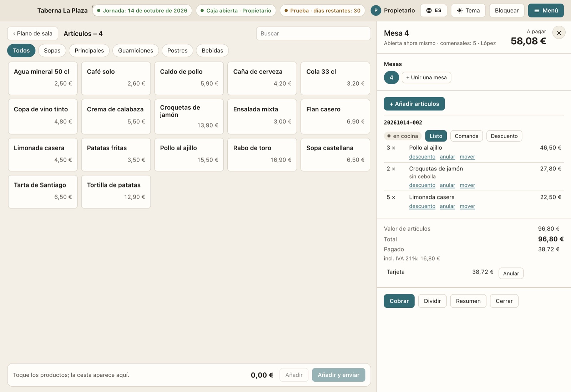Viewport: 571px width, 392px height.
Task: Click Unir una mesa button
Action: tap(426, 77)
